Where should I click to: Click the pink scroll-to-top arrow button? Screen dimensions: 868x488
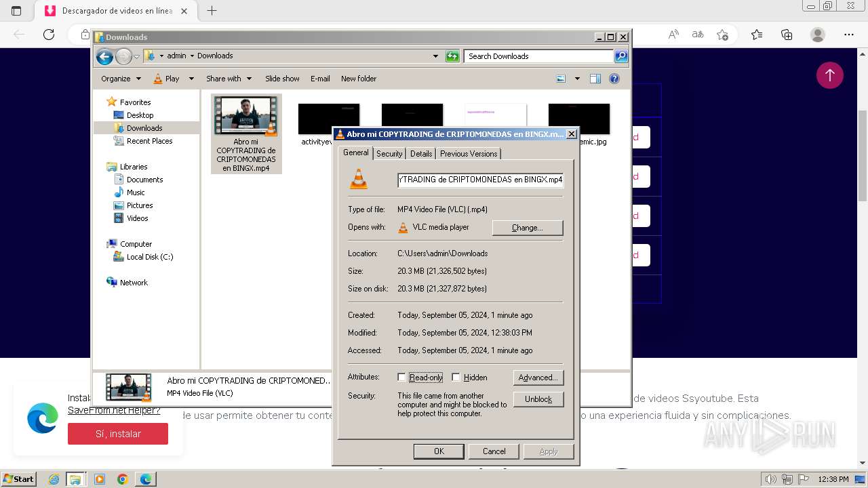tap(830, 75)
